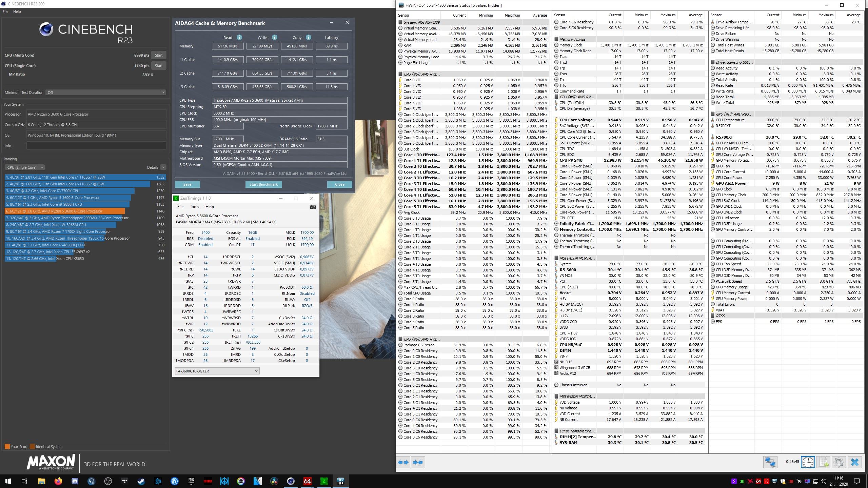Image resolution: width=868 pixels, height=488 pixels.
Task: Open Steam from the taskbar
Action: [141, 481]
